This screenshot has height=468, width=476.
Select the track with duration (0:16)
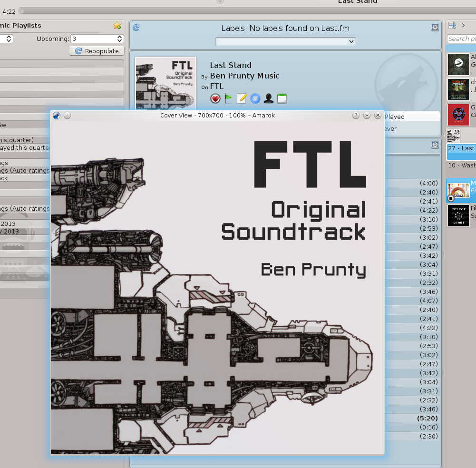[x=413, y=427]
